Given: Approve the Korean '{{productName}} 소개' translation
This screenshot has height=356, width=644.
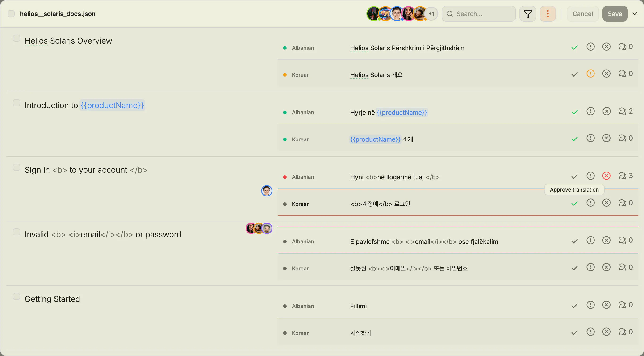Looking at the screenshot, I should pos(574,139).
